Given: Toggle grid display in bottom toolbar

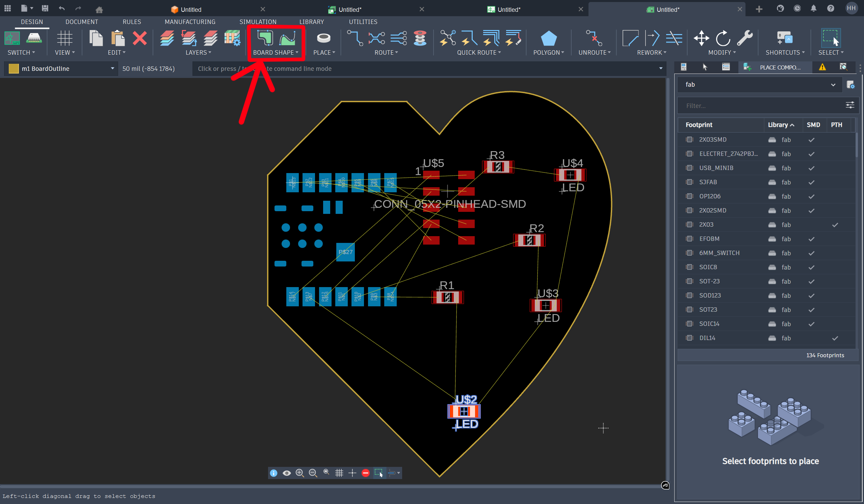Looking at the screenshot, I should [339, 473].
